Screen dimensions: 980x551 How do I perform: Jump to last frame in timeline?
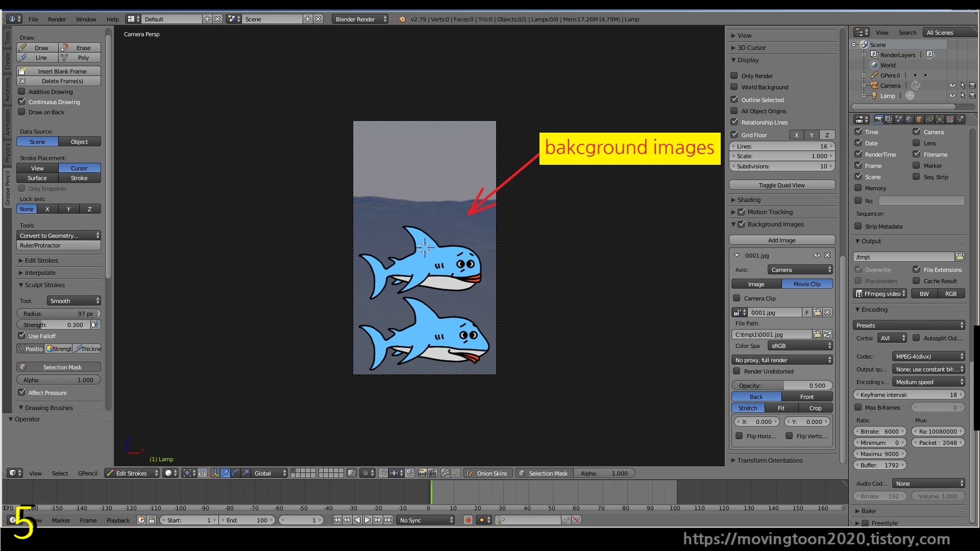coord(388,520)
